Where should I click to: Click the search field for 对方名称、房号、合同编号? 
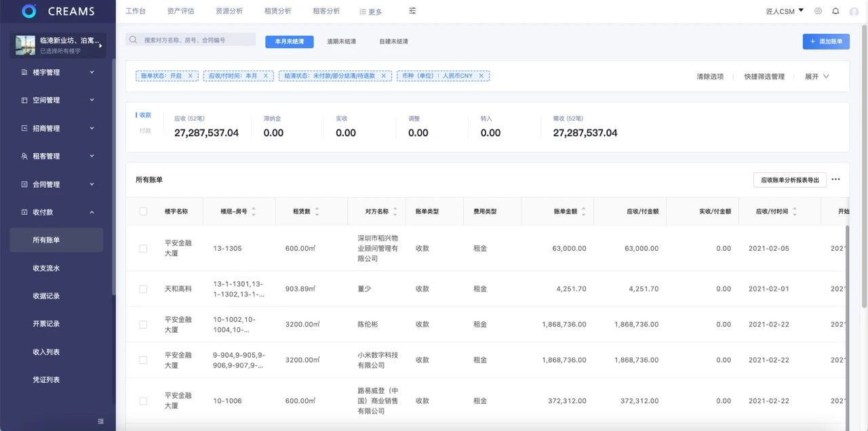coord(191,40)
